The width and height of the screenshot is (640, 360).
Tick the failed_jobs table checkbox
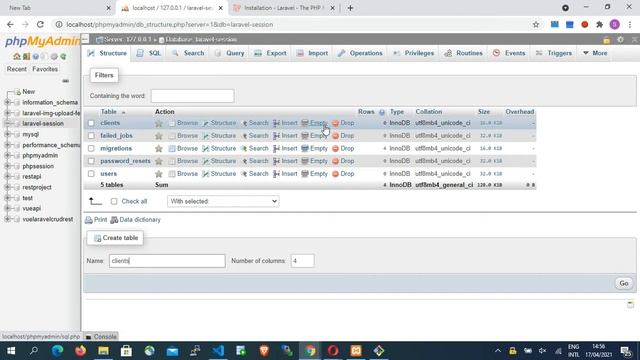point(91,136)
